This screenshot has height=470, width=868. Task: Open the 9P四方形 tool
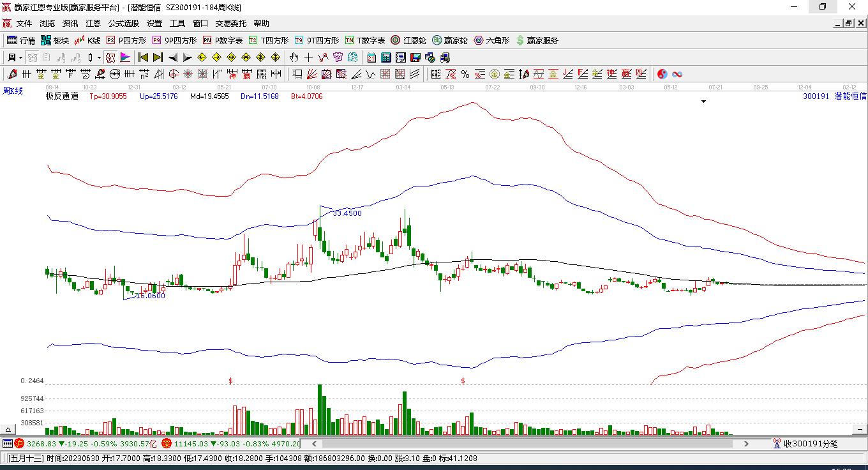174,40
